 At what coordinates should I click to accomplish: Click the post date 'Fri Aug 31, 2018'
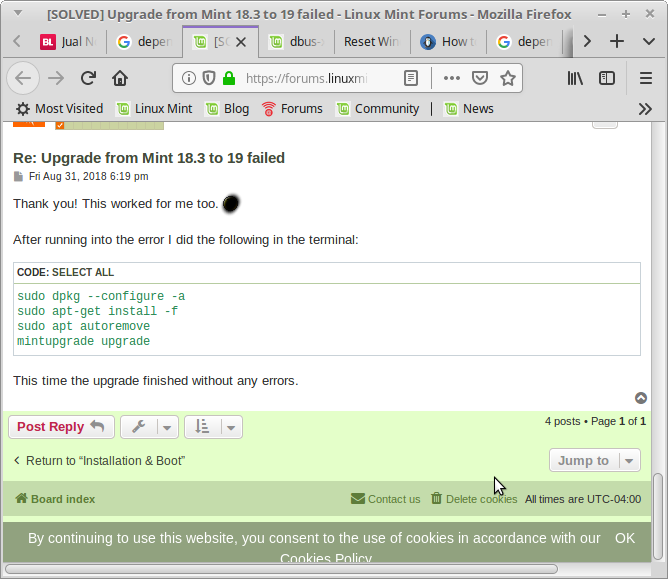coord(89,176)
